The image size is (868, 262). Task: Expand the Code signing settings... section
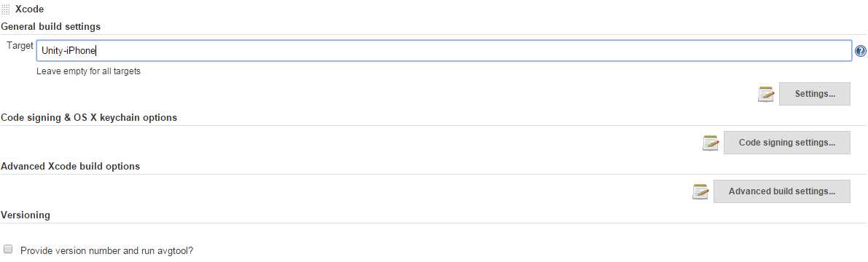point(786,143)
